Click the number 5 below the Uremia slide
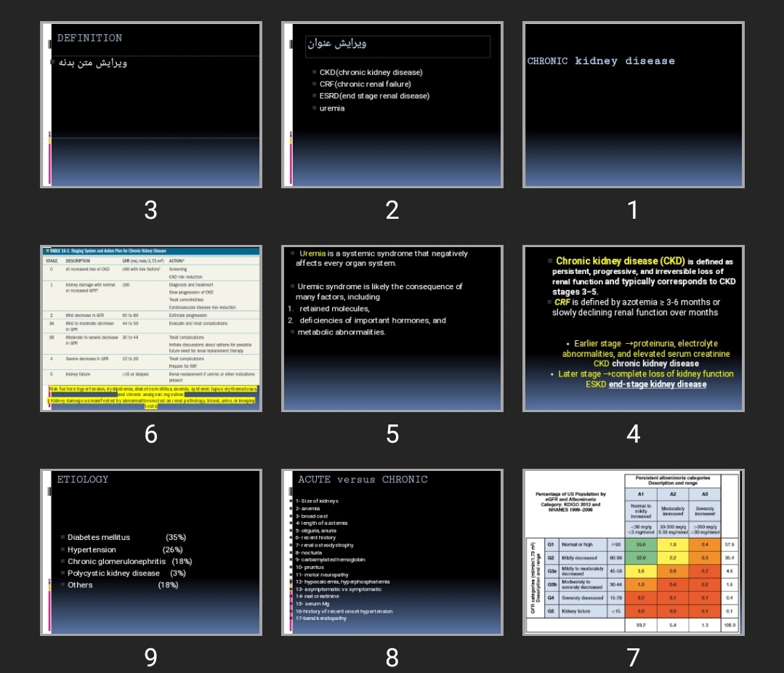 pyautogui.click(x=392, y=434)
